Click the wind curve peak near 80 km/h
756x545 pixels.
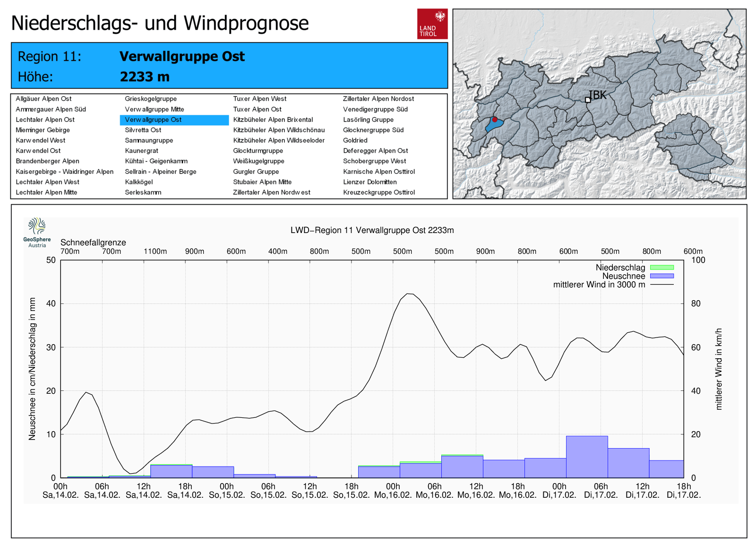(x=410, y=294)
